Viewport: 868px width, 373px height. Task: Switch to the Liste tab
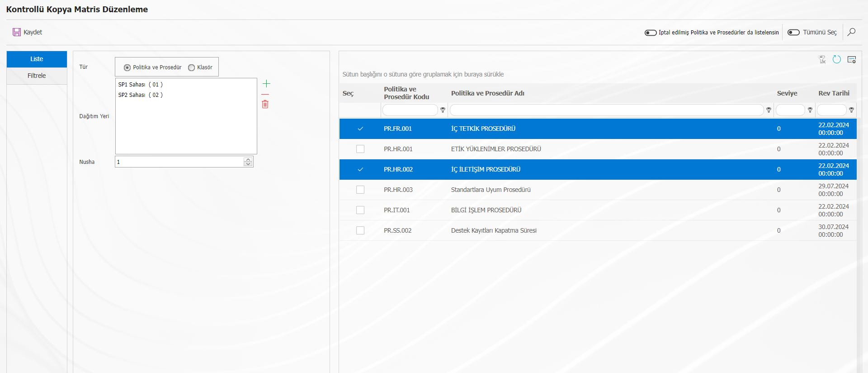[x=37, y=59]
